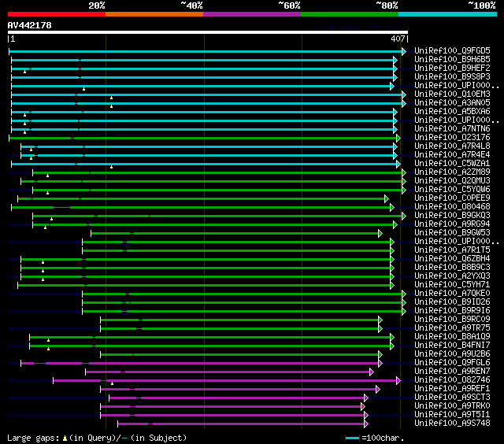Select the UniRef100_A9TRK0 label
This screenshot has height=444, width=504.
[x=452, y=406]
